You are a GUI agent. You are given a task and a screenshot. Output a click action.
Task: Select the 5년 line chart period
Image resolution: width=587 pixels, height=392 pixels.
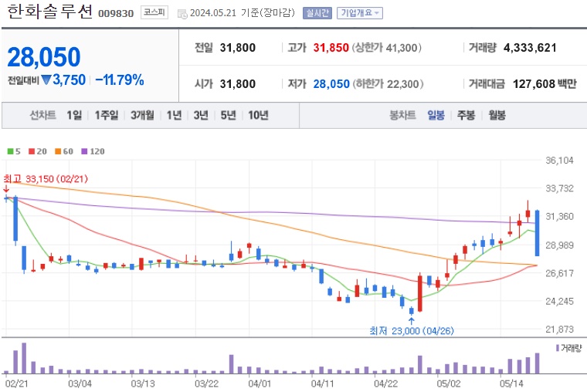[228, 115]
